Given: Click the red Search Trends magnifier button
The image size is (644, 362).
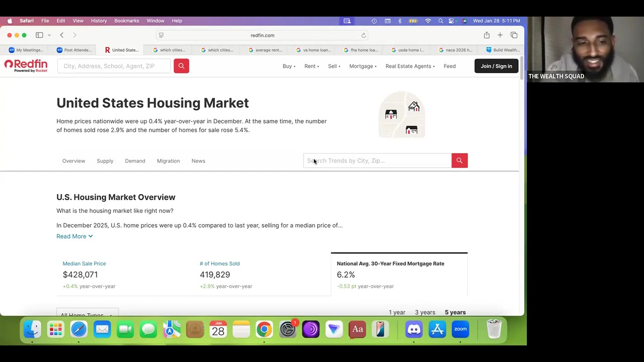Looking at the screenshot, I should coord(459,160).
